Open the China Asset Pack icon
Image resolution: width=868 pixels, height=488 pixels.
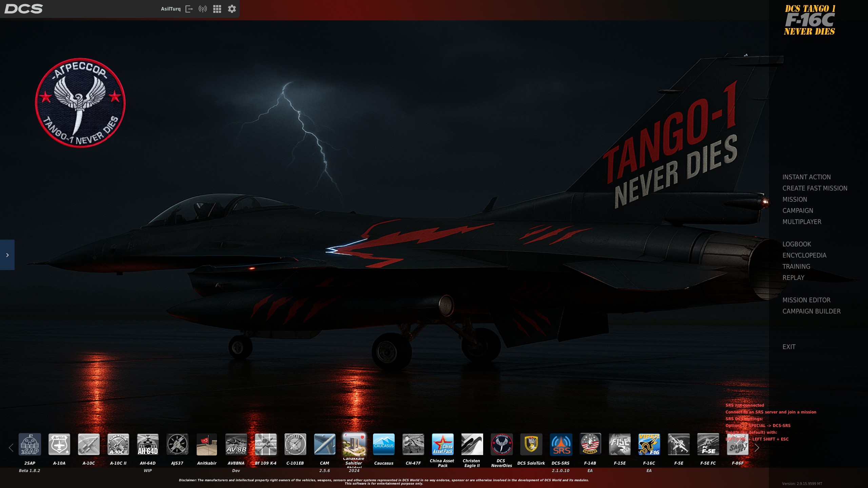pos(442,444)
